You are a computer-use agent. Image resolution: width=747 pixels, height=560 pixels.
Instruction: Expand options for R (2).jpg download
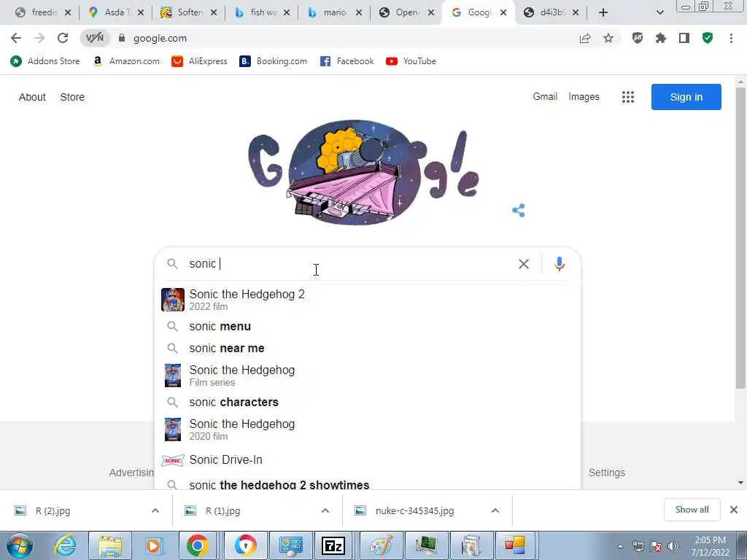click(155, 510)
